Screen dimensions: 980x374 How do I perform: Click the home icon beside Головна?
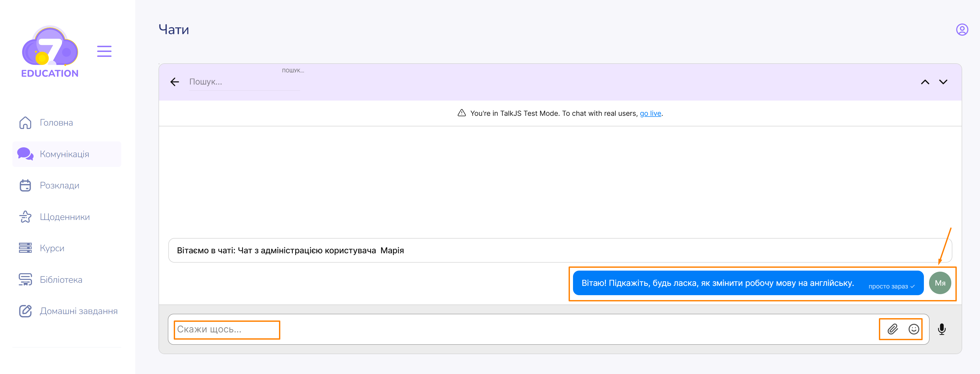coord(26,123)
